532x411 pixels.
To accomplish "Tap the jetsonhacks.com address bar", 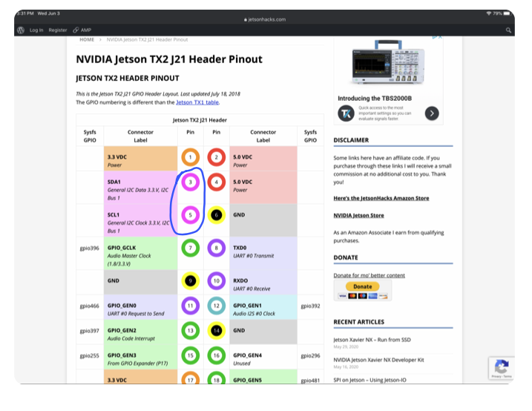I will pyautogui.click(x=265, y=20).
